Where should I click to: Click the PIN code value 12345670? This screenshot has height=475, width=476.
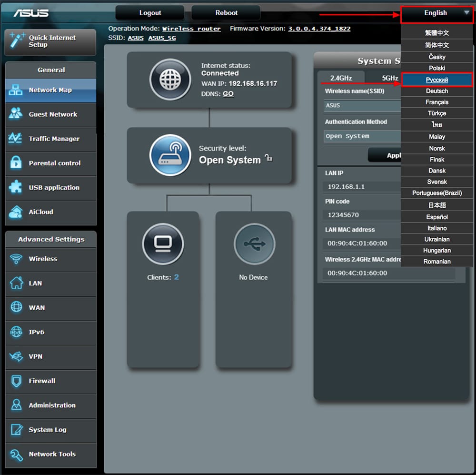click(x=343, y=215)
